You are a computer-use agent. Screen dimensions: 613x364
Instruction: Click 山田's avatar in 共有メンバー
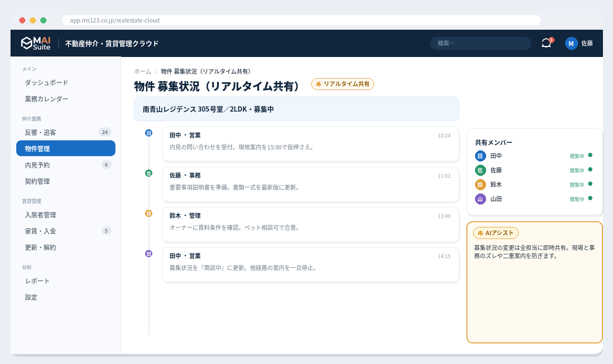pyautogui.click(x=480, y=199)
